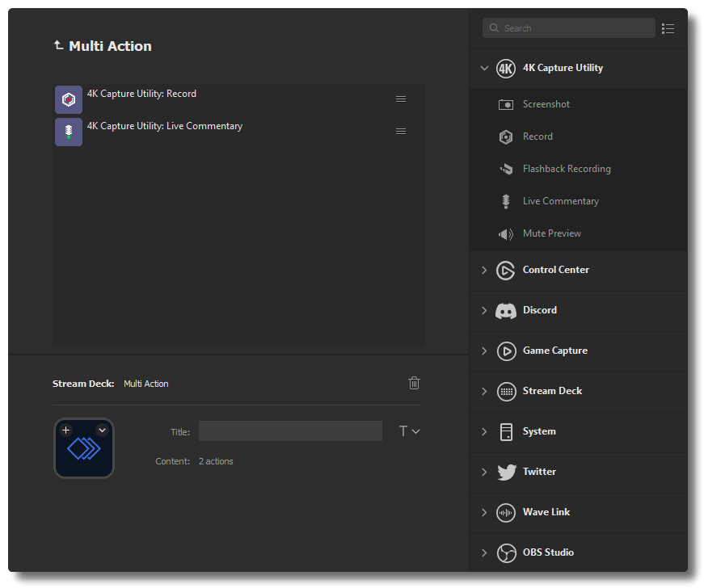Expand the Discord category

pos(484,310)
